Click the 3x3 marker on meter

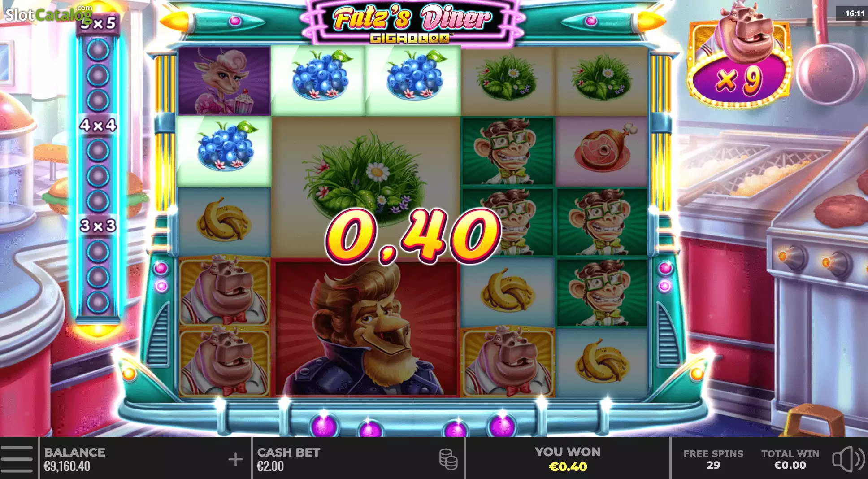coord(98,225)
